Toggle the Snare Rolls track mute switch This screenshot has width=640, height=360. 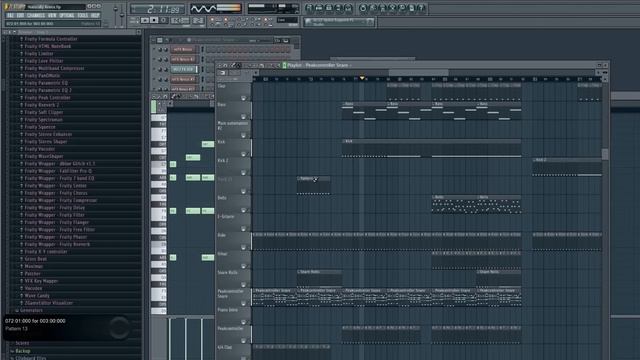coord(244,284)
